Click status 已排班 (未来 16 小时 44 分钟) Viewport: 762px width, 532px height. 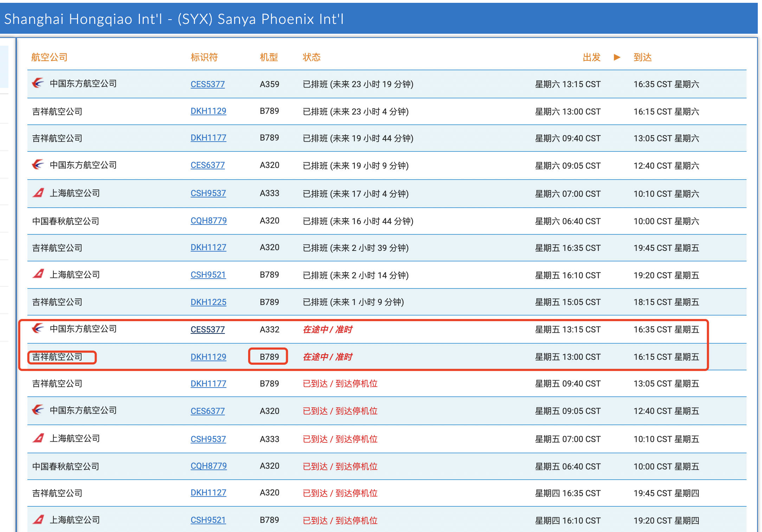(x=358, y=221)
